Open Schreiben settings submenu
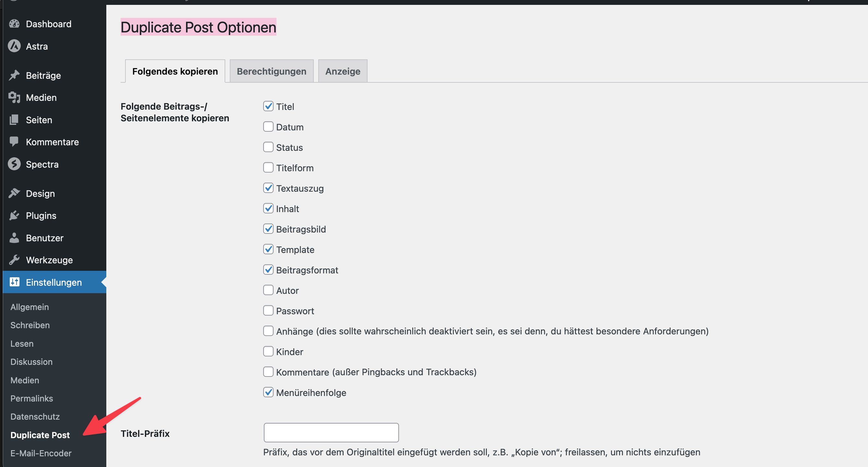The image size is (868, 467). pos(30,325)
